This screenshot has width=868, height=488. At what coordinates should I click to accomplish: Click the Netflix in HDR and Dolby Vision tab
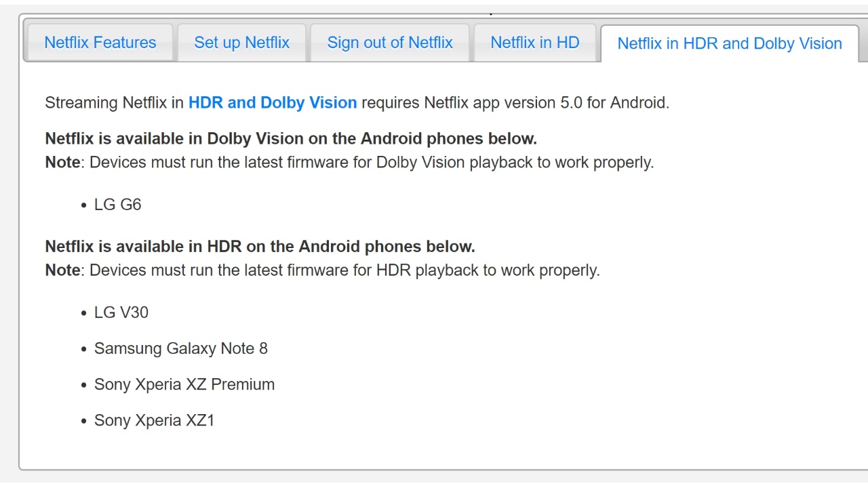click(729, 43)
